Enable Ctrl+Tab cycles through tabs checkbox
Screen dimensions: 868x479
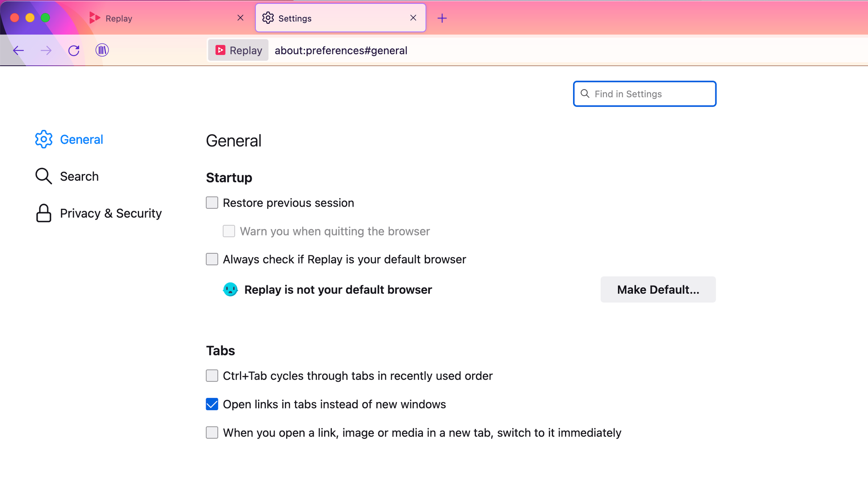click(x=212, y=376)
